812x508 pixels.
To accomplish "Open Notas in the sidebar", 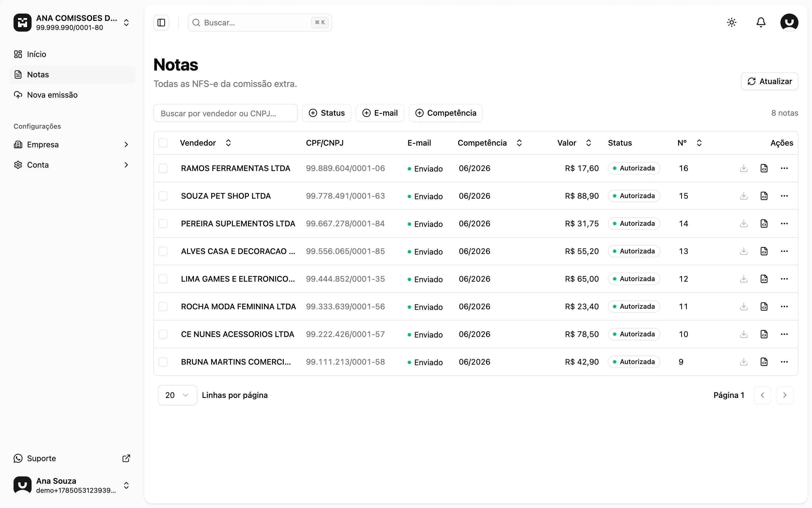I will pos(72,75).
